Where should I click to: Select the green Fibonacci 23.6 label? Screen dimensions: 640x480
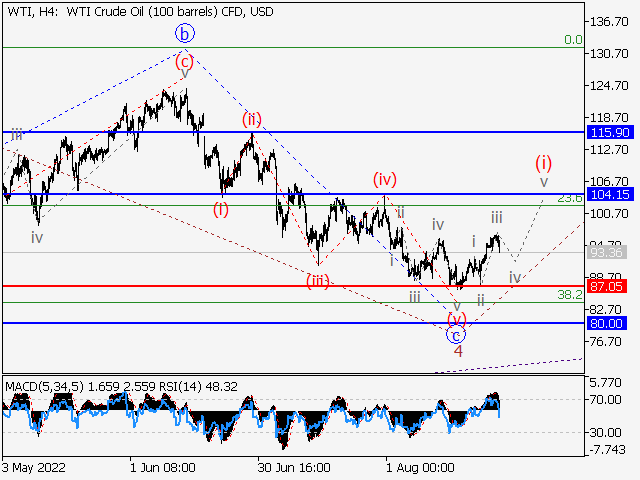[x=570, y=199]
